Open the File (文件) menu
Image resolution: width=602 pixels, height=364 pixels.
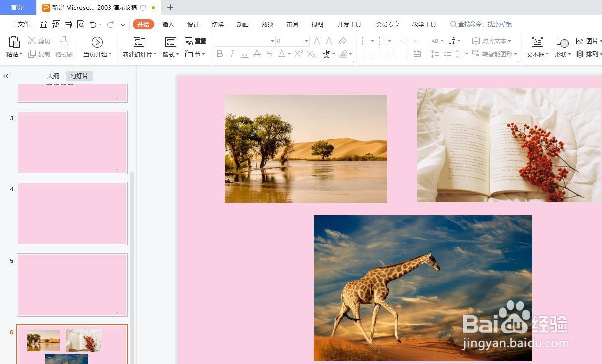tap(19, 24)
